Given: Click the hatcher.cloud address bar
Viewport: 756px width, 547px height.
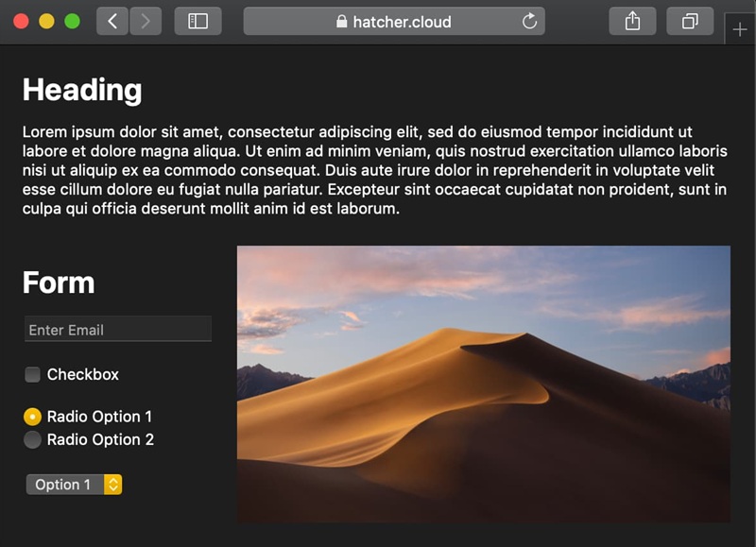Looking at the screenshot, I should pos(394,21).
